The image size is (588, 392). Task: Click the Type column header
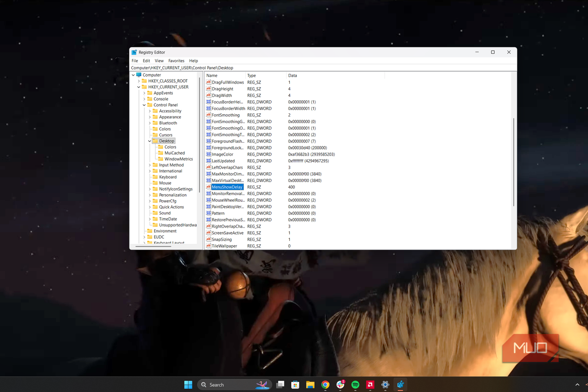tap(266, 75)
